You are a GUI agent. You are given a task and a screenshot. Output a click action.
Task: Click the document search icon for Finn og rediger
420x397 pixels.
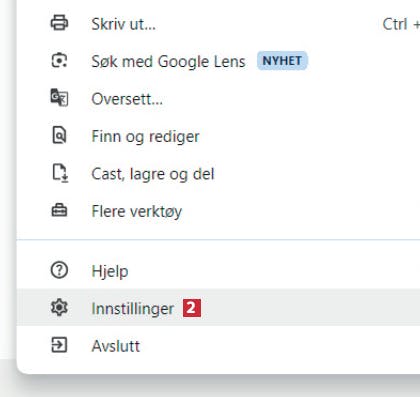point(59,135)
